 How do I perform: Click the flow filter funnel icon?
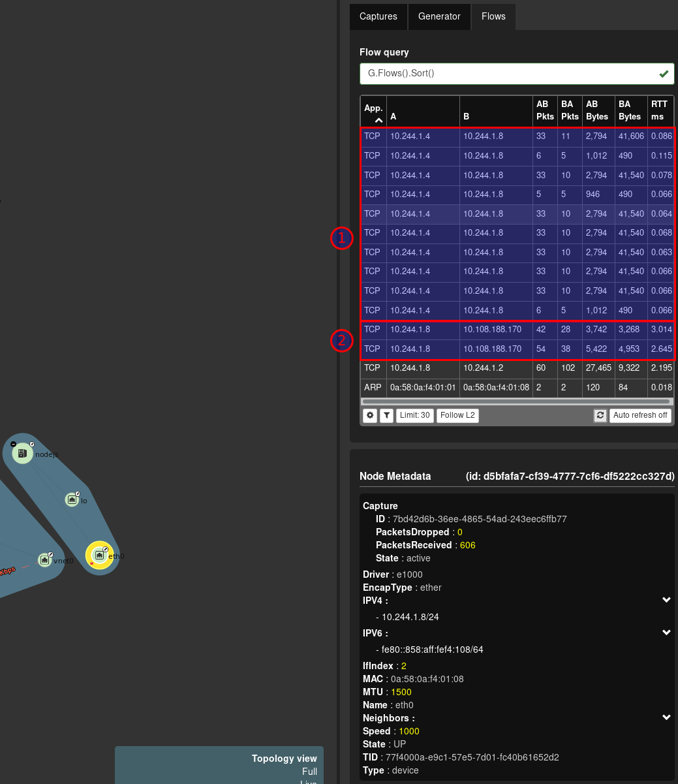tap(387, 415)
